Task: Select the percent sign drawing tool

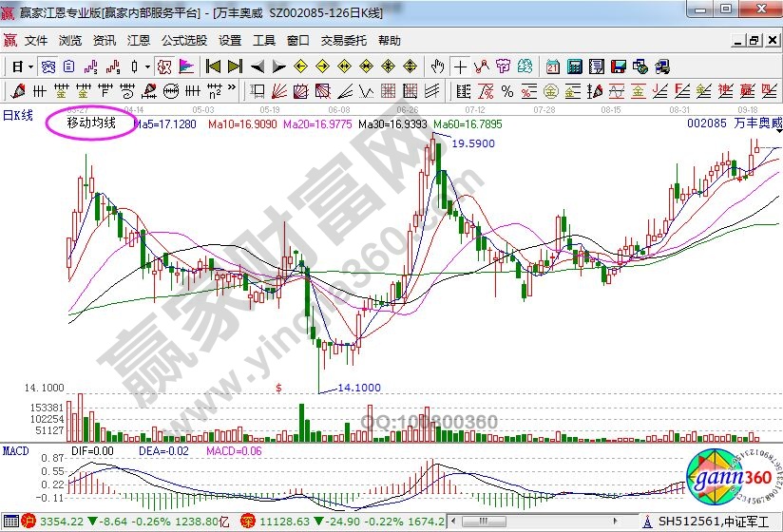Action: point(507,91)
